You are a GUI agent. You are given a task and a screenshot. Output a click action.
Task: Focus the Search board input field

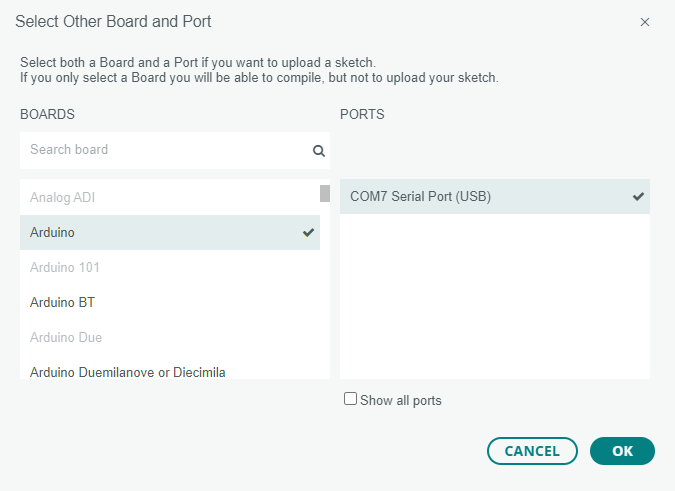click(175, 150)
